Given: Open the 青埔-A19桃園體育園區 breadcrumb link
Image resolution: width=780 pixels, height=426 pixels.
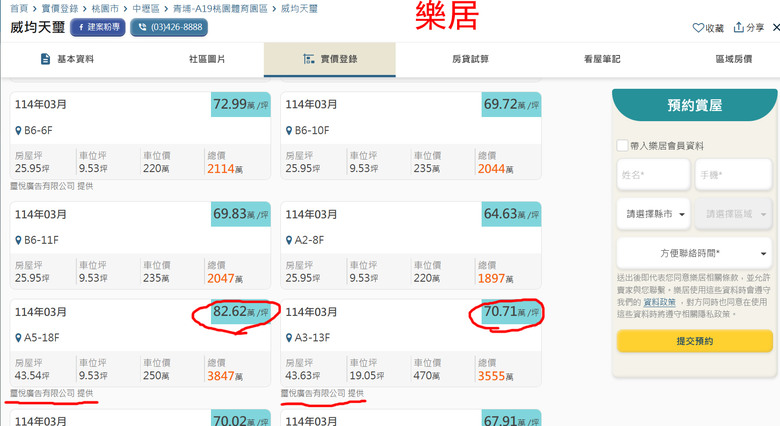Looking at the screenshot, I should [220, 8].
